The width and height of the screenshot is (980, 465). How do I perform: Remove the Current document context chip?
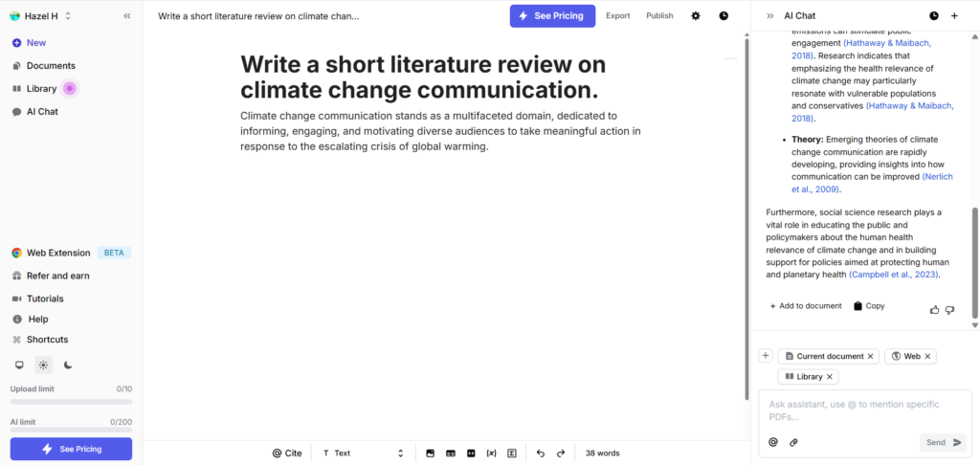pos(870,356)
